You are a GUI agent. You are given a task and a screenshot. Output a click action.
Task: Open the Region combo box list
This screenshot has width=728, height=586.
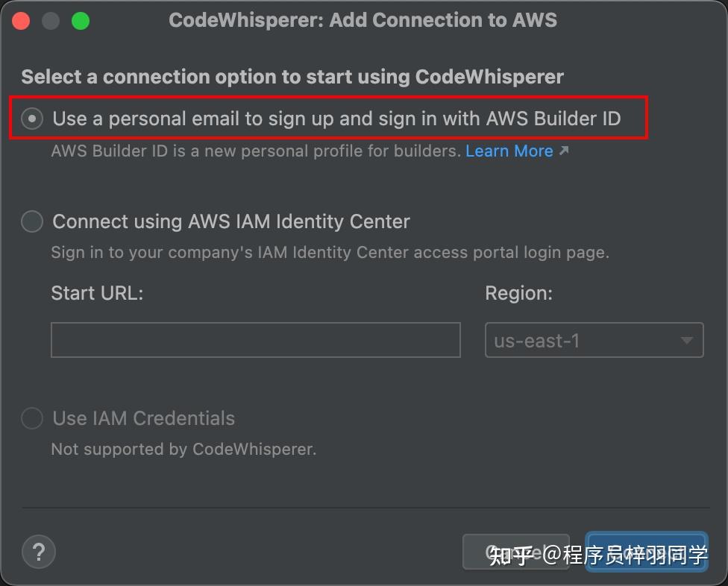pyautogui.click(x=594, y=340)
